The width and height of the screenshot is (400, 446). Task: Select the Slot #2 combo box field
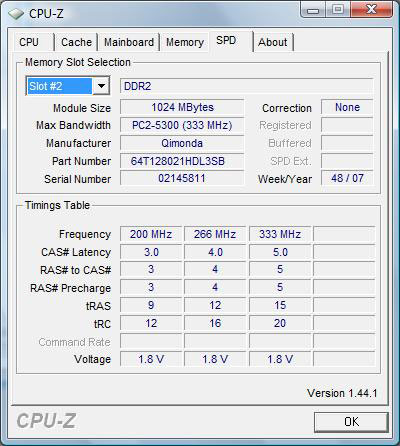[68, 86]
